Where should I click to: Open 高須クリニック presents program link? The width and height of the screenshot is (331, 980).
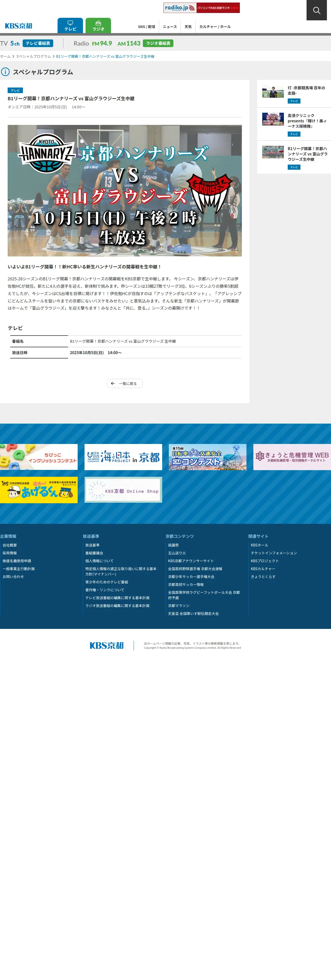coord(307,121)
